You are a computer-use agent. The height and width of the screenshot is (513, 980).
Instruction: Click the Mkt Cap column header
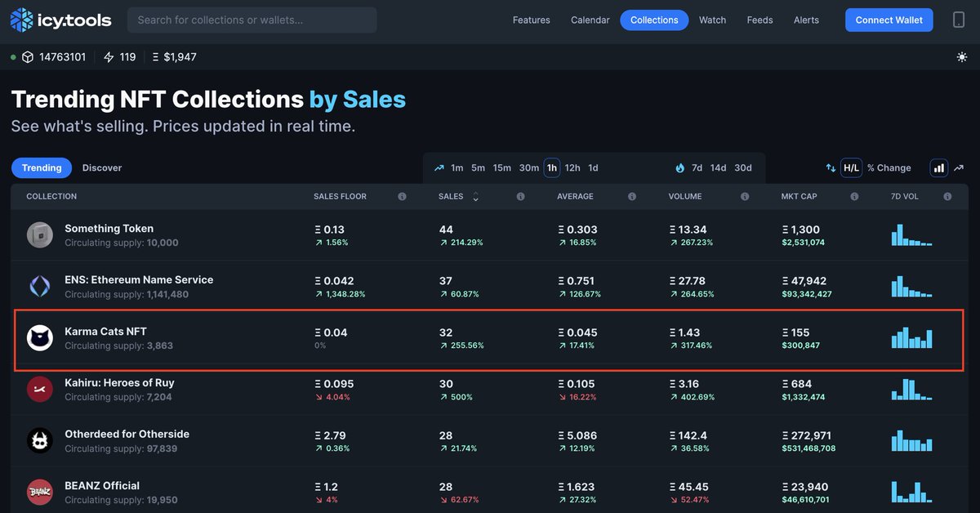coord(800,197)
